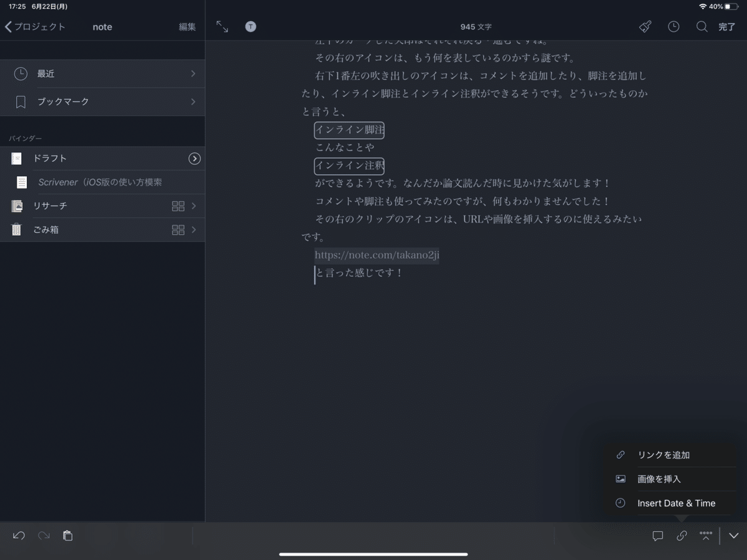Tap the link insert icon in bottom bar
Screen dimensions: 747x560
[682, 536]
